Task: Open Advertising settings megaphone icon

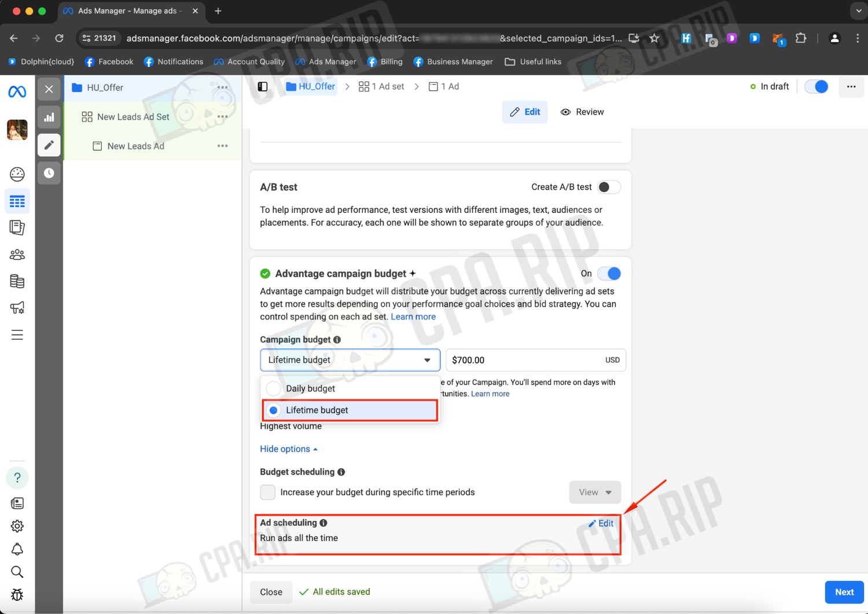Action: click(17, 308)
